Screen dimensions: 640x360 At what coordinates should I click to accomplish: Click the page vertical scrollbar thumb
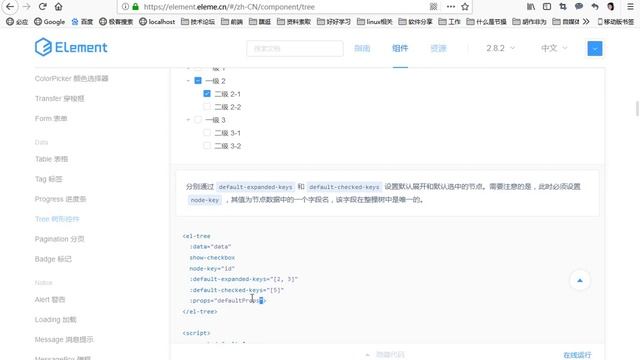pyautogui.click(x=637, y=109)
